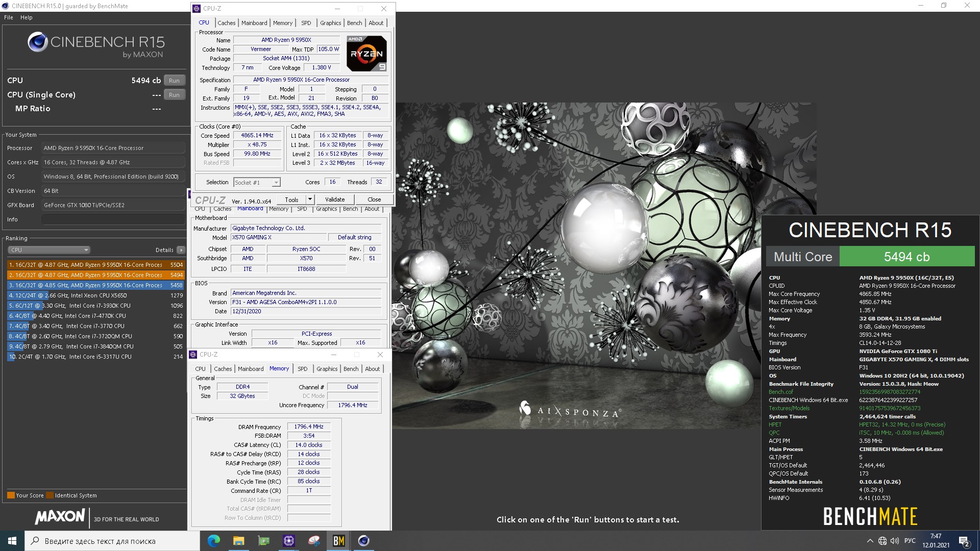980x551 pixels.
Task: Click the Default string field in Mainboard window
Action: pos(355,237)
